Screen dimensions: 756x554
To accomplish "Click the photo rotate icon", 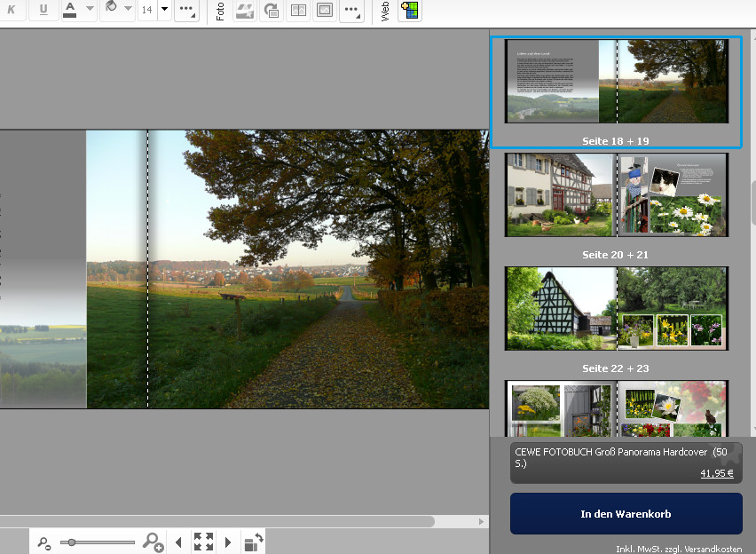I will click(272, 11).
